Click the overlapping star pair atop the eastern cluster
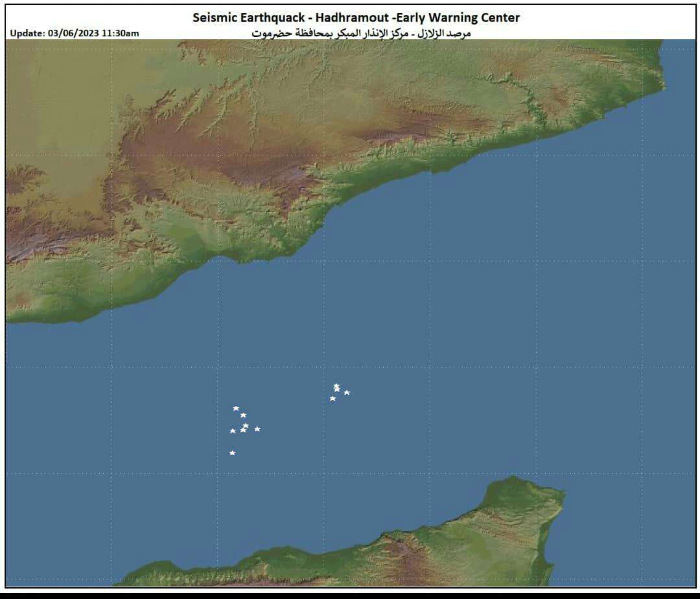The height and width of the screenshot is (599, 700). (336, 388)
